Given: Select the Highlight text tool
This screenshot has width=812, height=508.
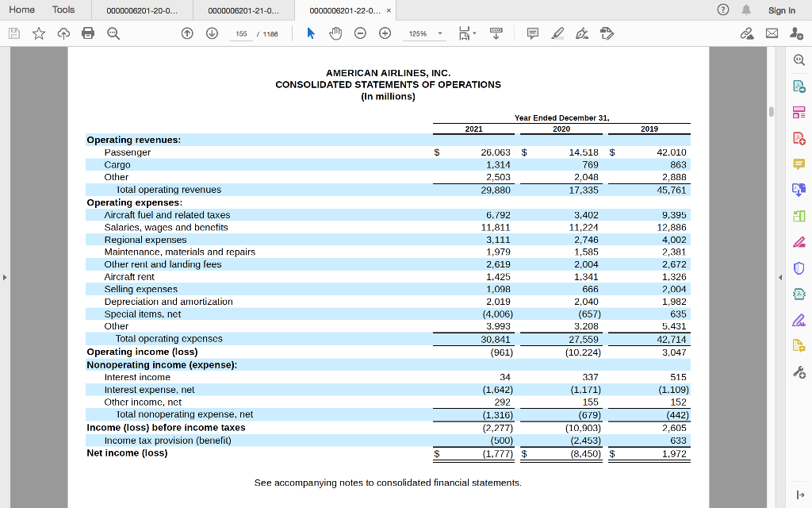Looking at the screenshot, I should click(556, 33).
